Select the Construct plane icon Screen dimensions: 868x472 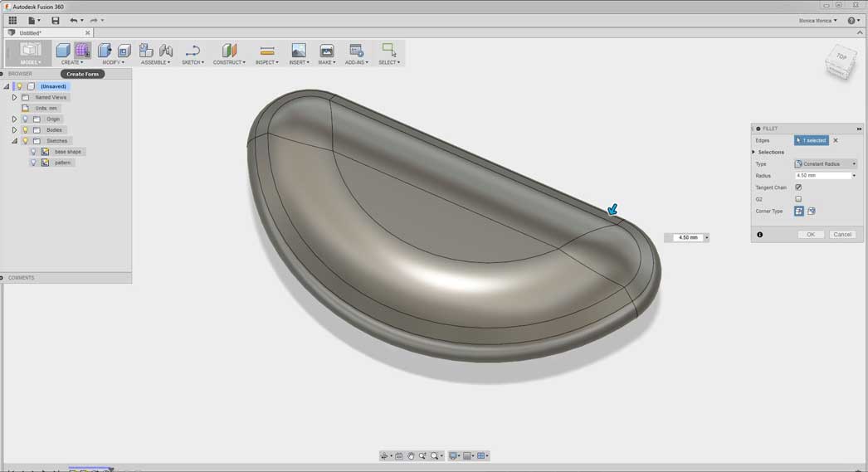(x=229, y=51)
